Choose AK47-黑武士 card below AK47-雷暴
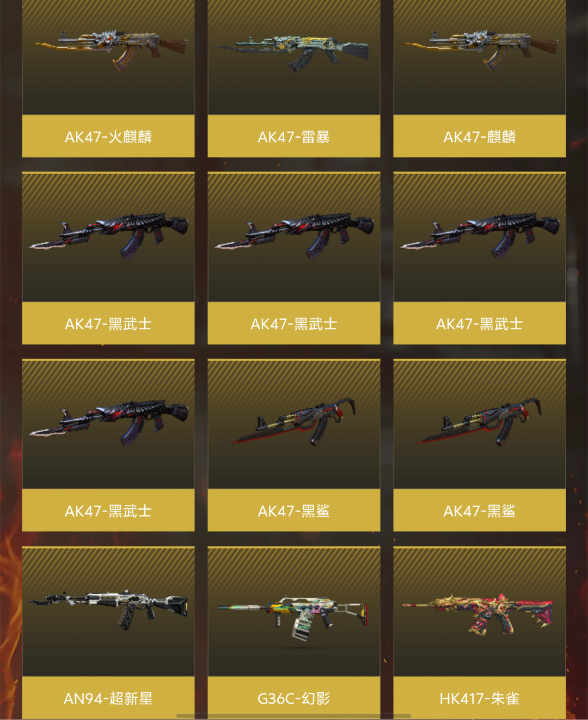The height and width of the screenshot is (720, 588). 294,258
